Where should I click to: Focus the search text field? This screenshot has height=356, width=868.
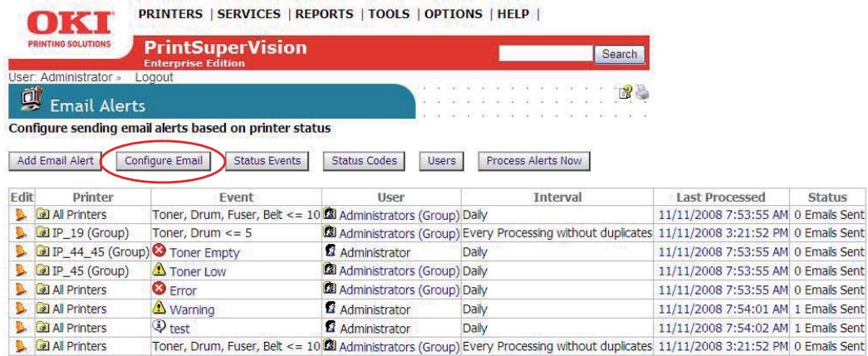[x=546, y=54]
